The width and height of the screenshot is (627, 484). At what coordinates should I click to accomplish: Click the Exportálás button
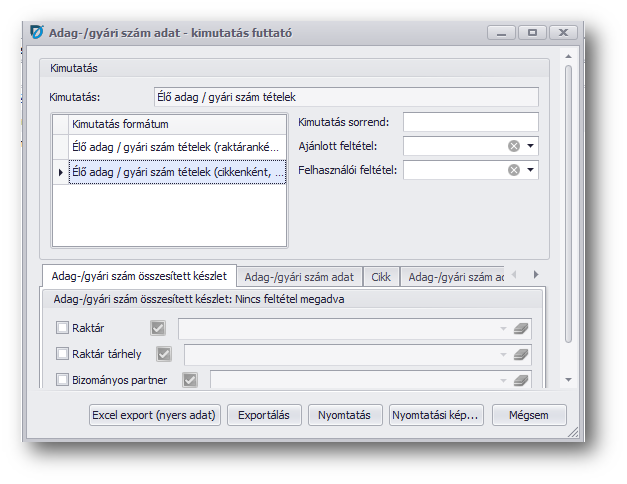264,415
